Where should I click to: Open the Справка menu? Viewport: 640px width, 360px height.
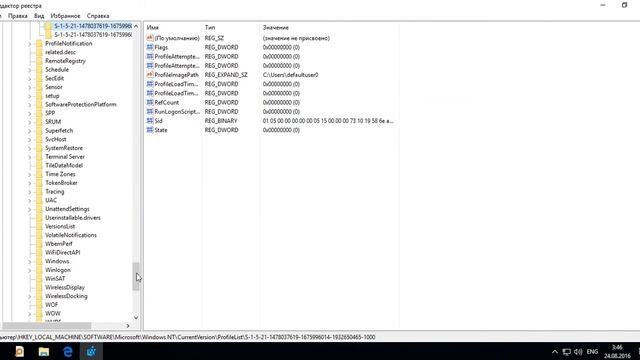tap(98, 16)
